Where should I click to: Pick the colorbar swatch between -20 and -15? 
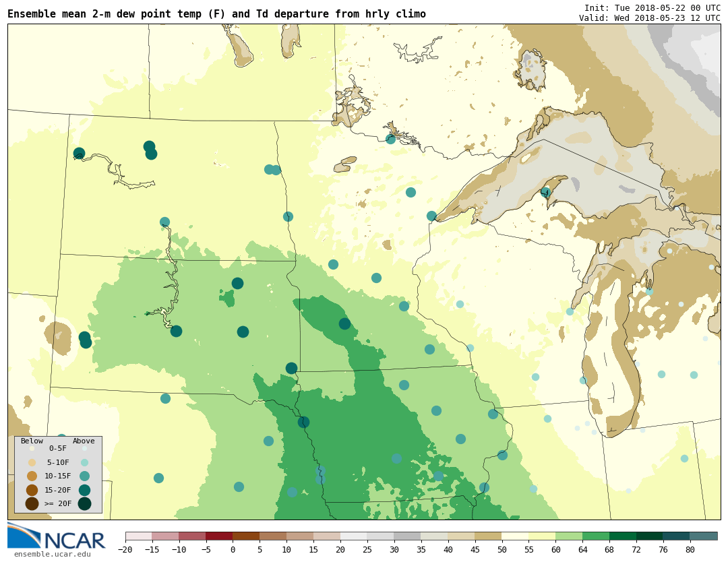pyautogui.click(x=139, y=536)
